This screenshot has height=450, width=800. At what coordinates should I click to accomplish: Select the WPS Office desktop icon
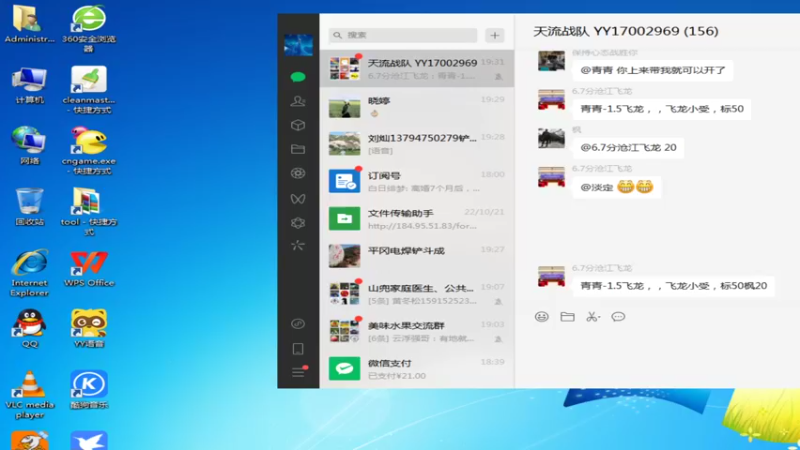[x=89, y=268]
